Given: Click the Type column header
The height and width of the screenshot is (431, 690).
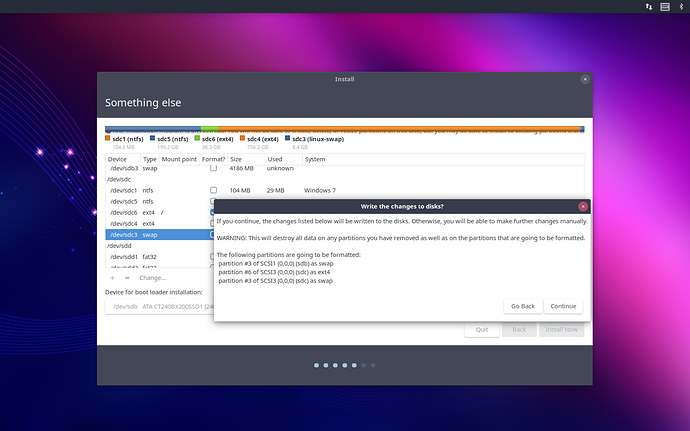Looking at the screenshot, I should [150, 159].
